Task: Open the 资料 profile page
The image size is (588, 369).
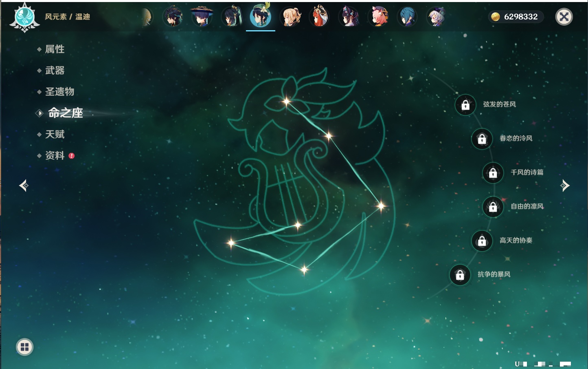Action: pyautogui.click(x=55, y=155)
